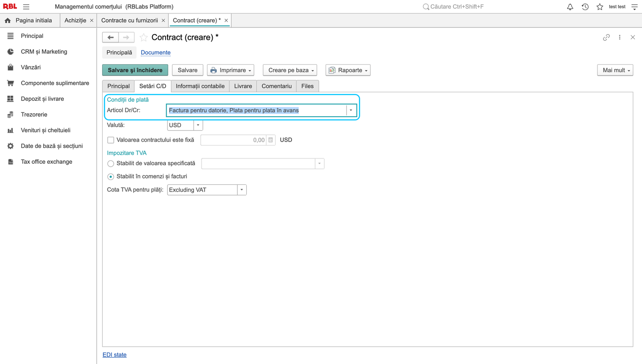
Task: Click the contract value amount field
Action: tap(233, 140)
